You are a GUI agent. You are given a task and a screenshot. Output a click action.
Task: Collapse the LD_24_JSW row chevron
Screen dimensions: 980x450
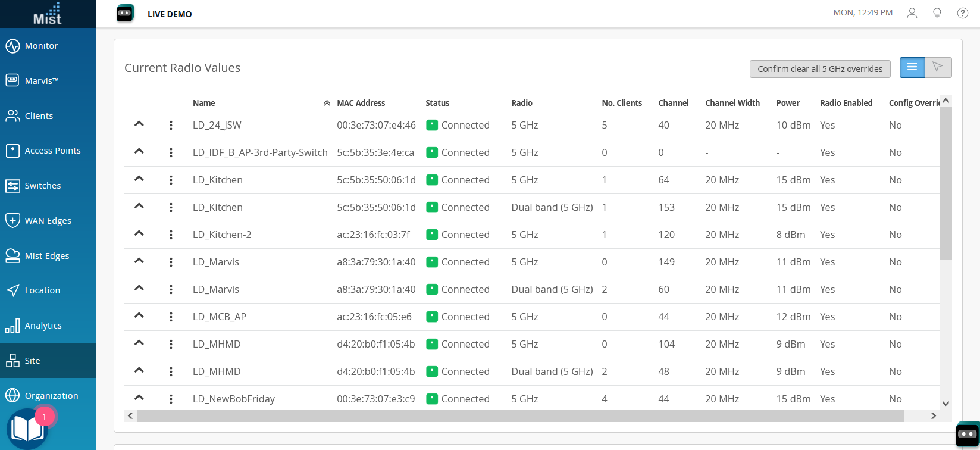point(139,124)
